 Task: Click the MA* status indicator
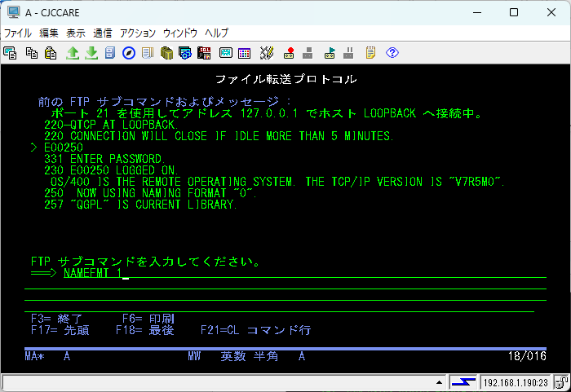(34, 356)
